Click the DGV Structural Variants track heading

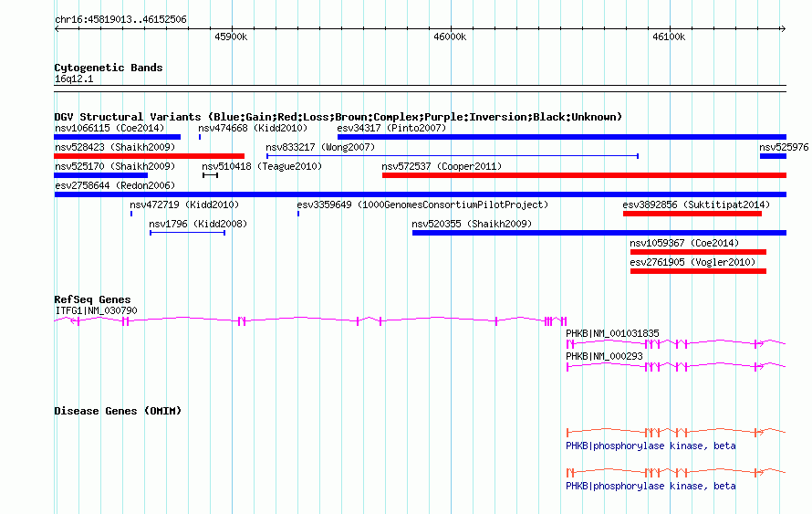[338, 117]
